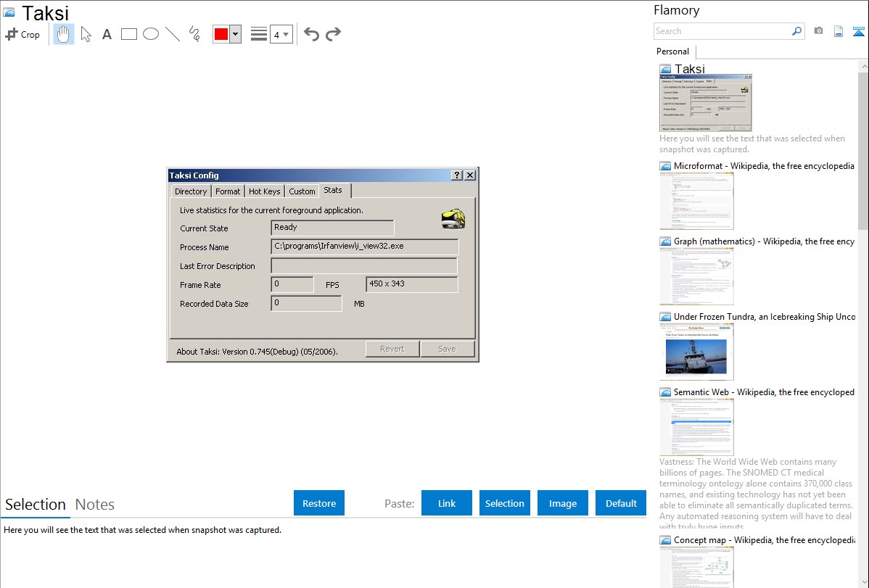Select the Stats tab in Taksi Config

tap(333, 190)
